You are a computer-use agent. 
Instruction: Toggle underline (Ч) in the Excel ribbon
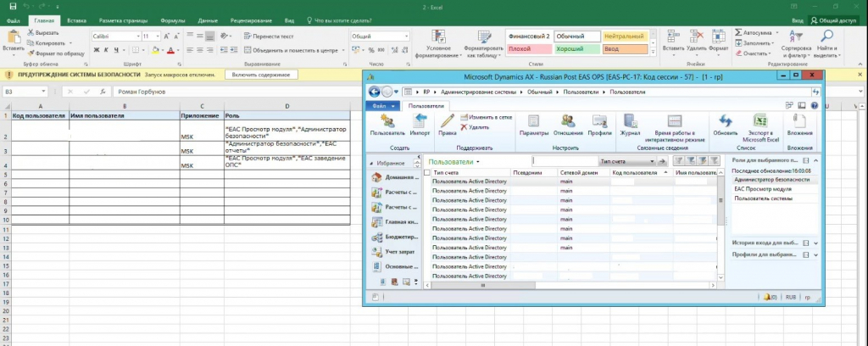click(116, 50)
